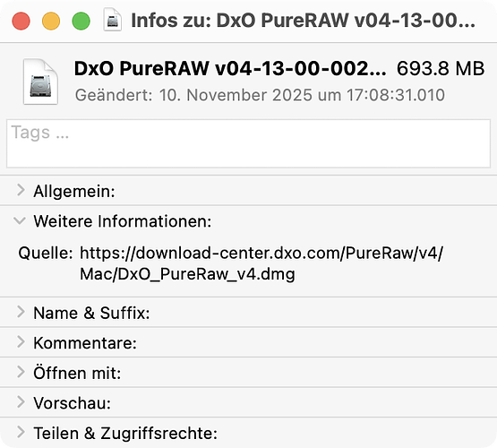497x448 pixels.
Task: Close the info window with red button
Action: 21,21
